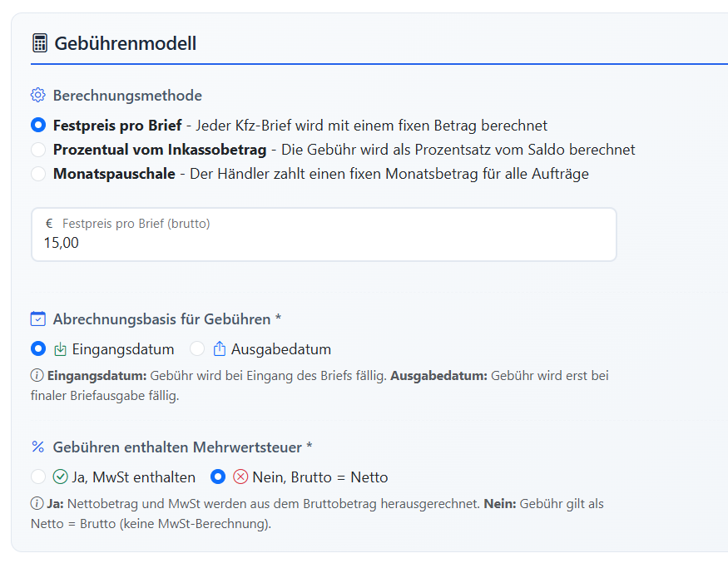This screenshot has width=728, height=568.
Task: Choose the Monatspauschale billing method
Action: (37, 174)
